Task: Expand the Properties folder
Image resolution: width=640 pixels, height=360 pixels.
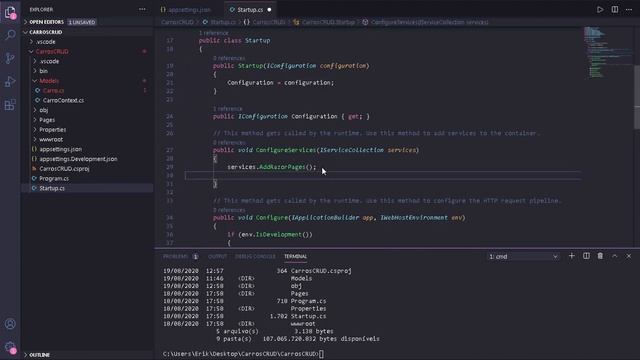Action: (x=87, y=130)
